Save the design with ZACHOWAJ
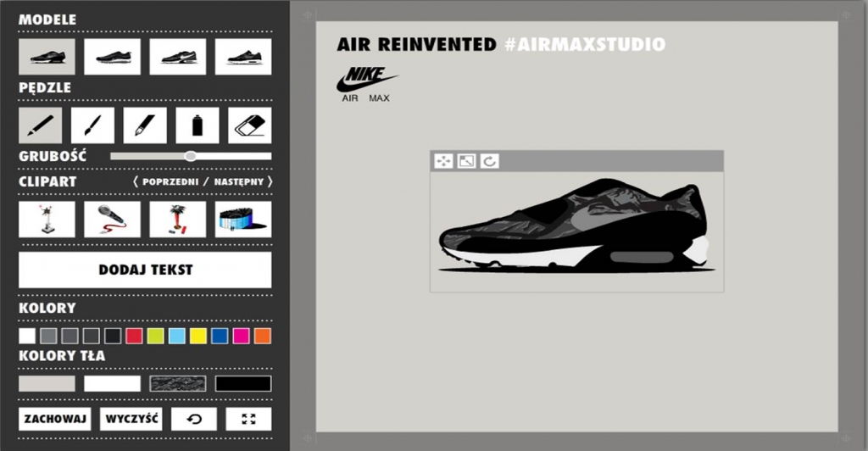 55,419
